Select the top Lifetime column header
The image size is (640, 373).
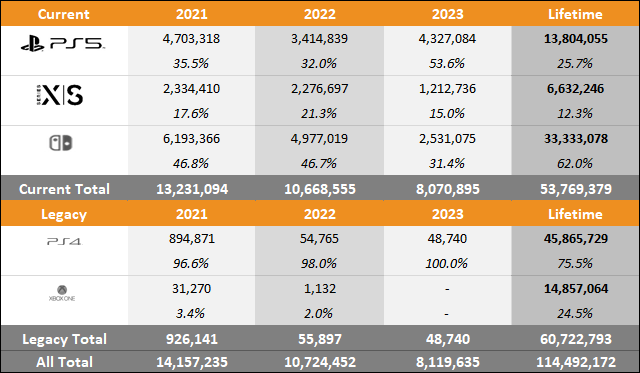(575, 14)
